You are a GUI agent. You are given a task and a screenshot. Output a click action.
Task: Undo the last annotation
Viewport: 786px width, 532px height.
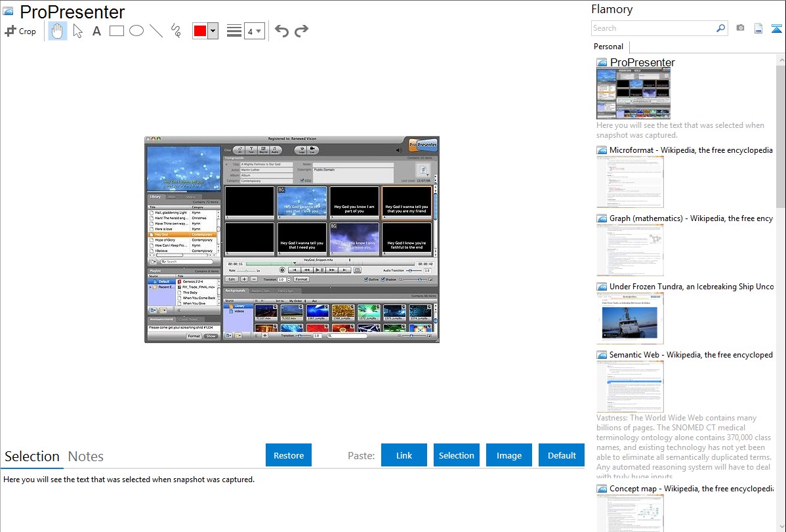tap(281, 31)
